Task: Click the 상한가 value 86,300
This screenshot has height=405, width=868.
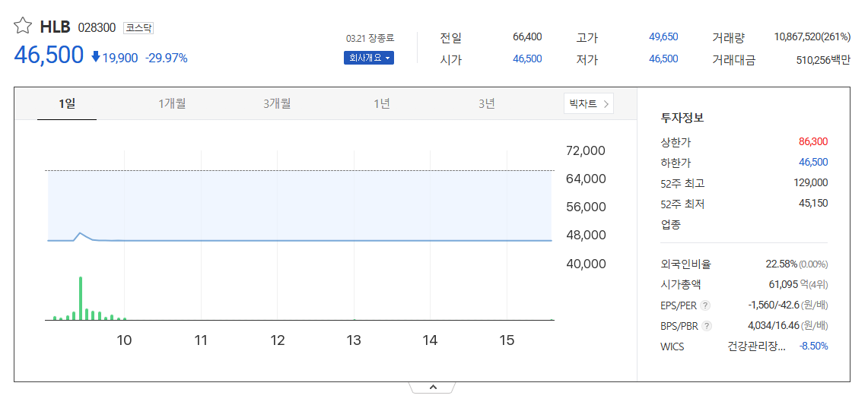Action: (813, 141)
